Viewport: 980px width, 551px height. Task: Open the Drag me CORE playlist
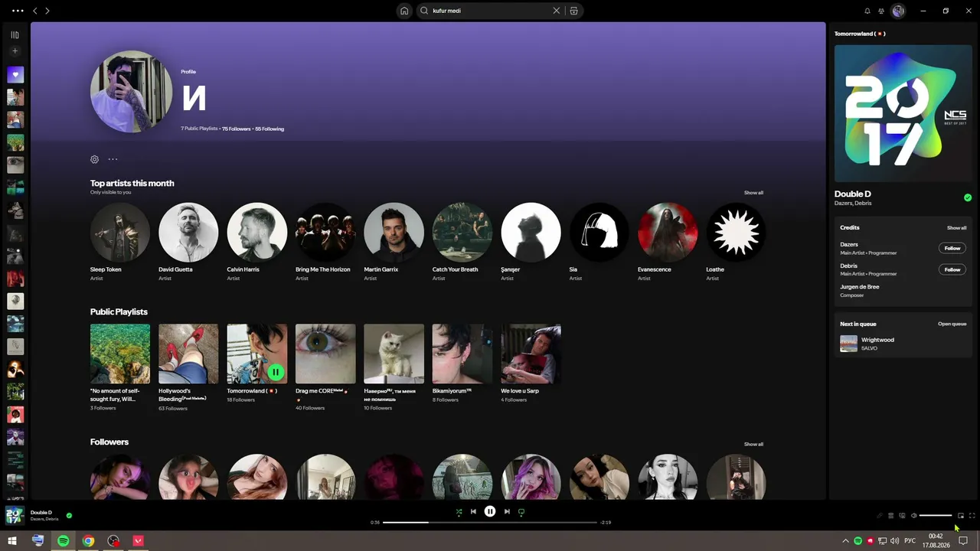pyautogui.click(x=325, y=367)
